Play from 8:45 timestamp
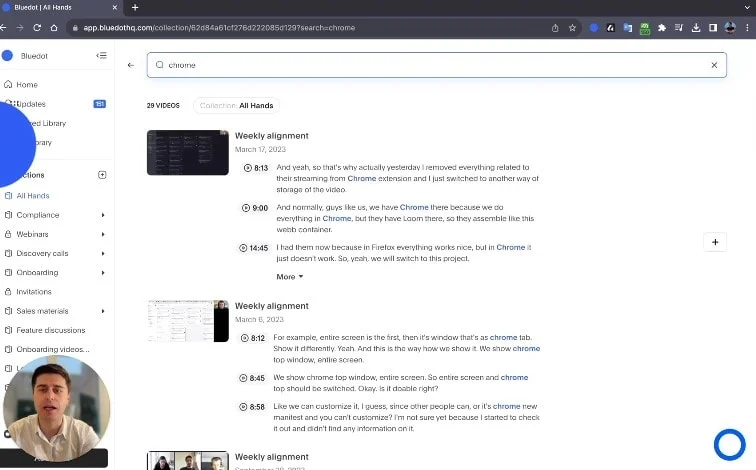 click(x=252, y=378)
